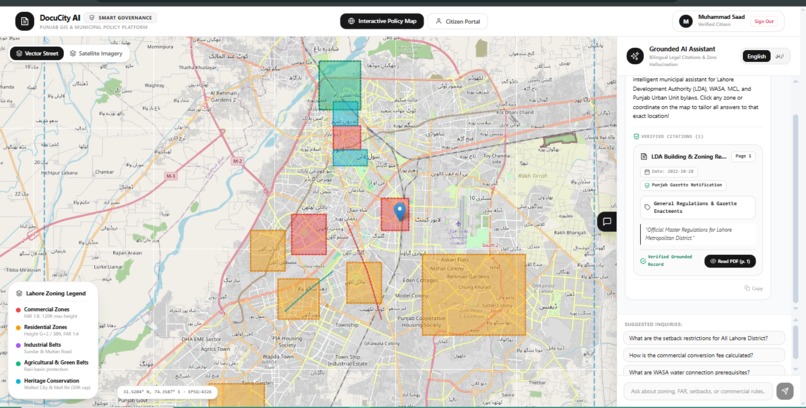
Task: Switch to Satellite Imagery view
Action: (x=96, y=53)
